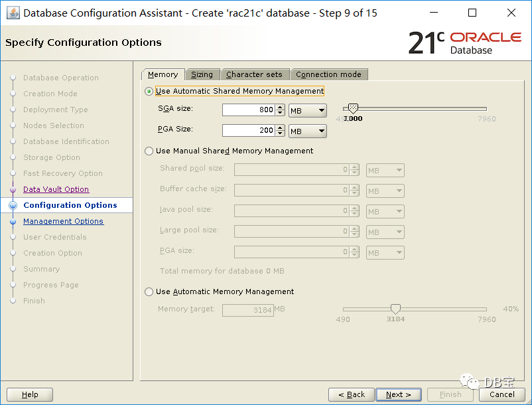Switch to the Sizing tab
Screen dimensions: 532x405
click(202, 74)
